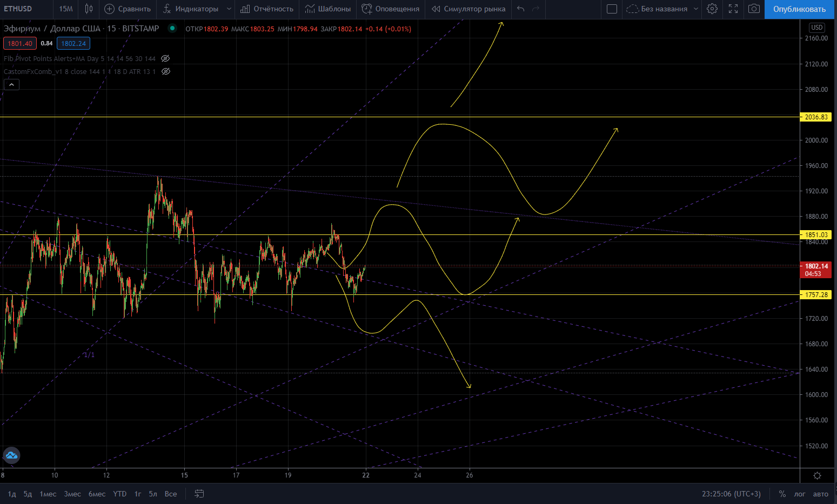Open the go-to-date calendar icon
Screen dimensions: 837x504
(199, 494)
